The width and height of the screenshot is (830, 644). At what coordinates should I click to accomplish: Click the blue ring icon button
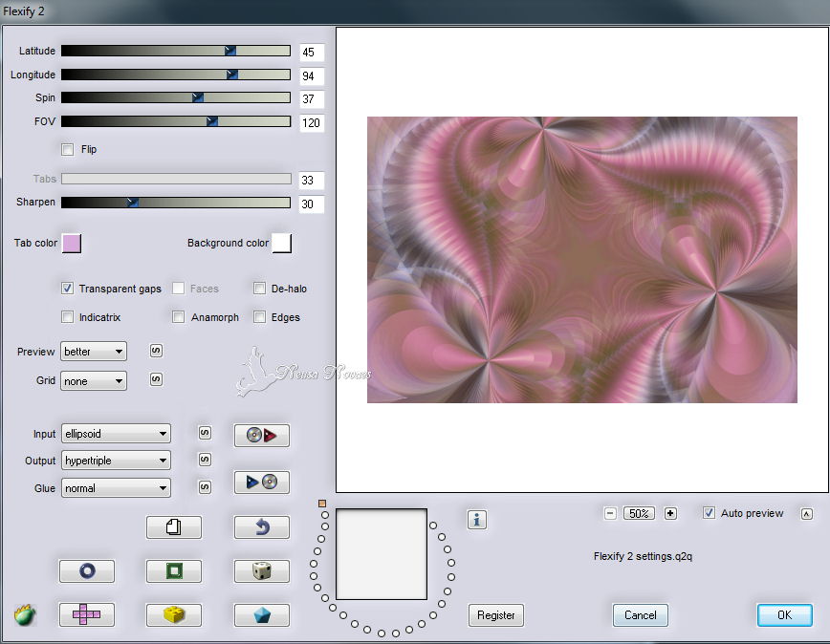(x=87, y=571)
